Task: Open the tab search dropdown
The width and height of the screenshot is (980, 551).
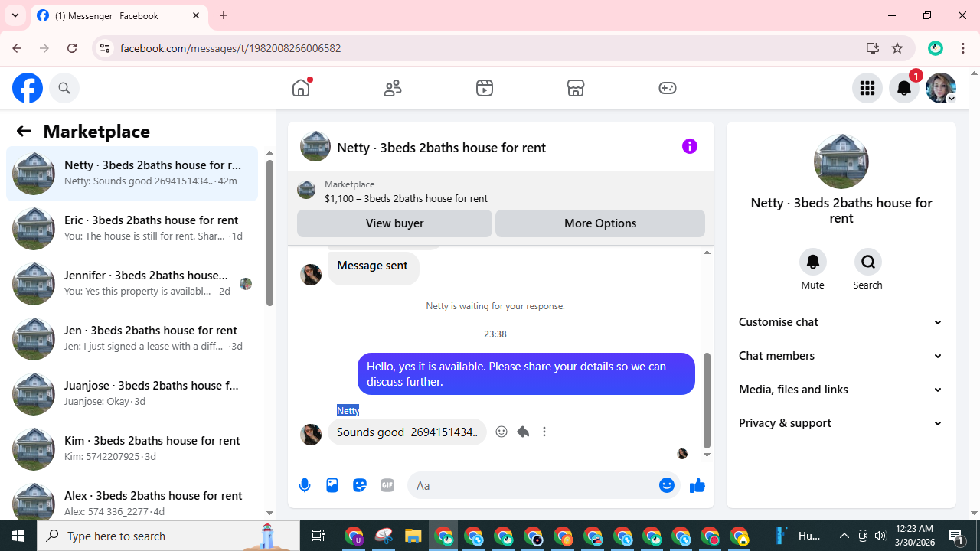Action: (15, 15)
